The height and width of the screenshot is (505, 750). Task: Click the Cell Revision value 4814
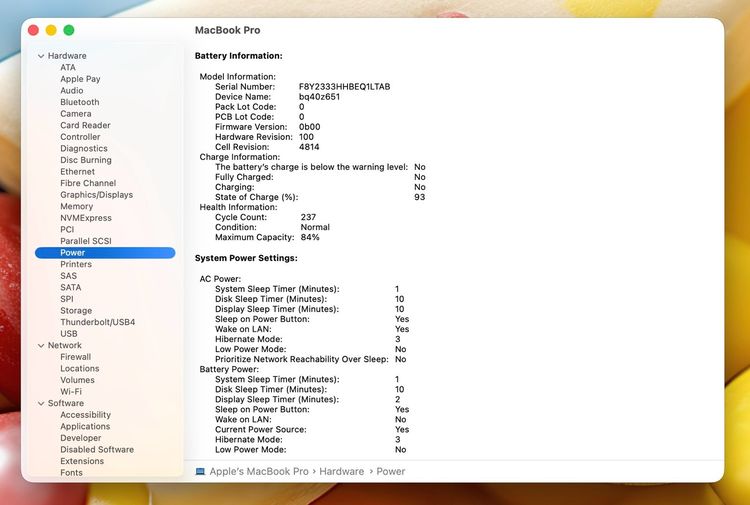click(x=309, y=147)
